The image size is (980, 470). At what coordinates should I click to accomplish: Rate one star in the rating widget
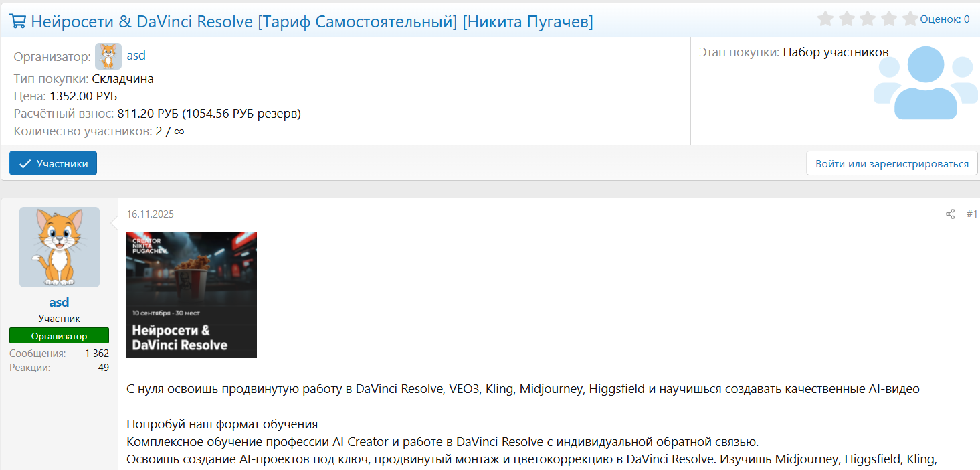[x=825, y=19]
